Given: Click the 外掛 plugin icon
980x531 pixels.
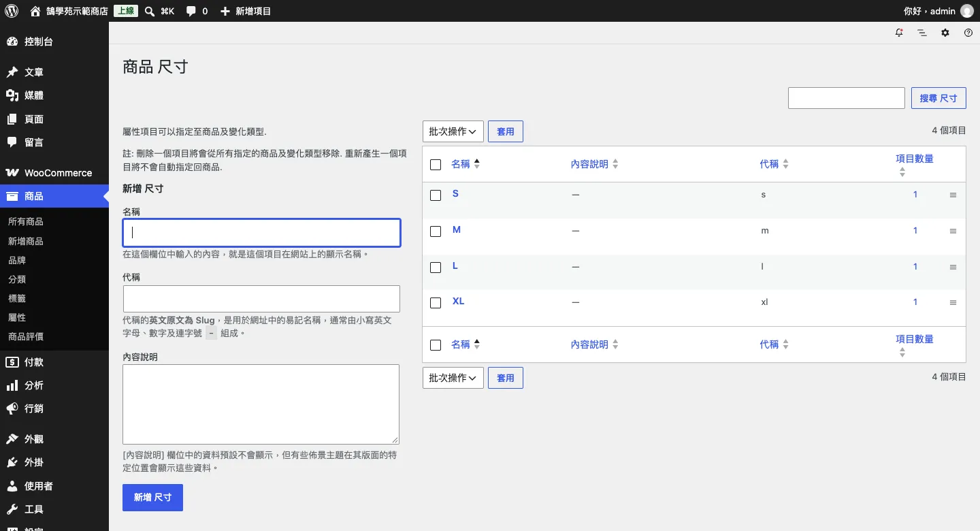Looking at the screenshot, I should point(12,462).
